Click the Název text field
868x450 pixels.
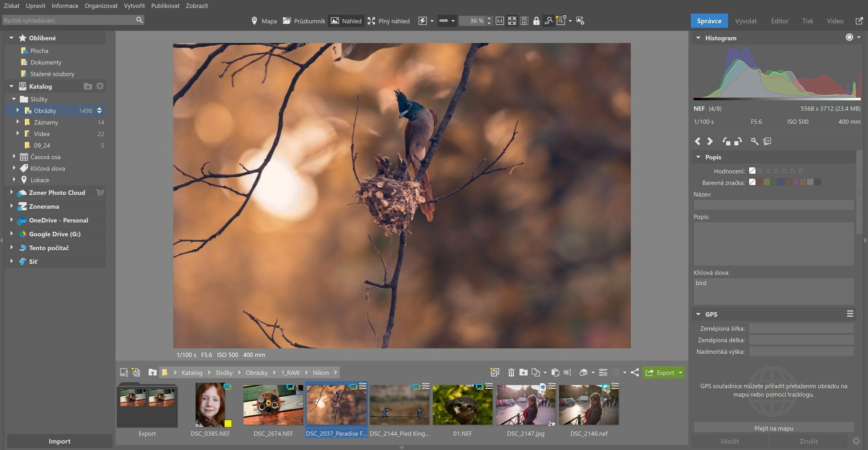[x=773, y=205]
